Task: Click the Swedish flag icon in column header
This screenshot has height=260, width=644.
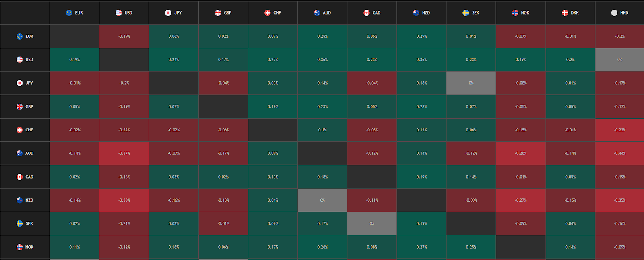Action: coord(466,13)
